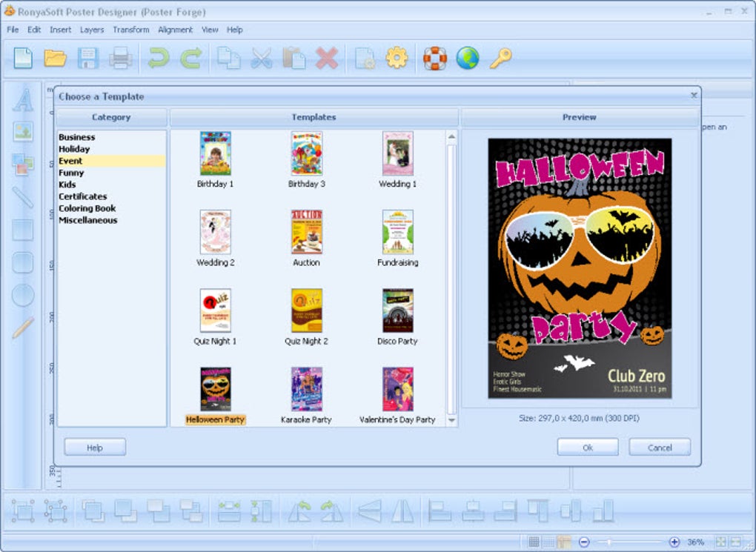Screen dimensions: 756x552
Task: Toggle the grid display icon in status bar
Action: pyautogui.click(x=534, y=542)
